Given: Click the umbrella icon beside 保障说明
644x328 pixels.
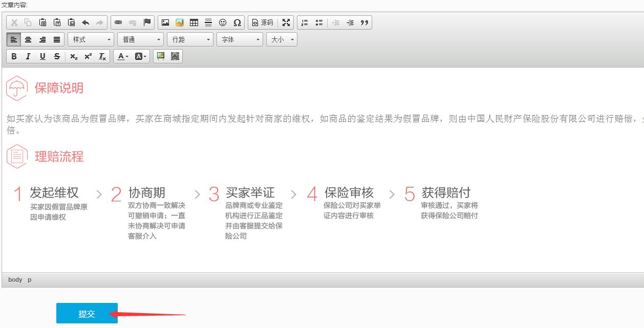Looking at the screenshot, I should click(x=17, y=89).
